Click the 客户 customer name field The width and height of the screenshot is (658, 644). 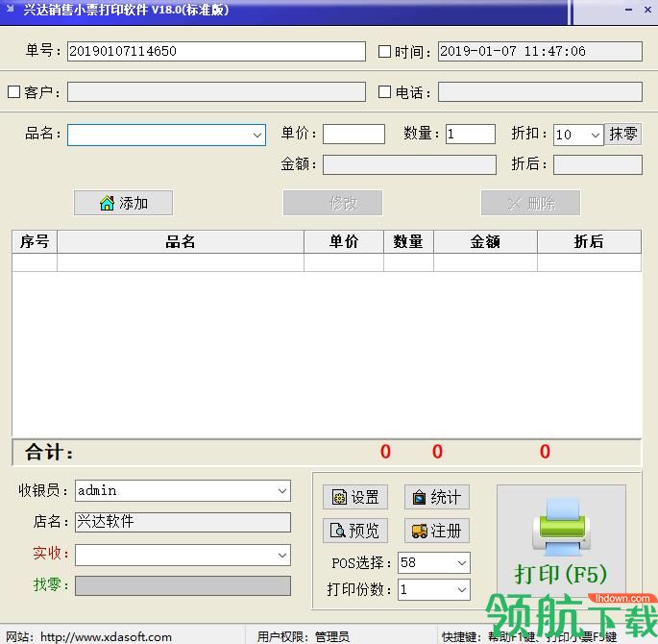pos(216,91)
